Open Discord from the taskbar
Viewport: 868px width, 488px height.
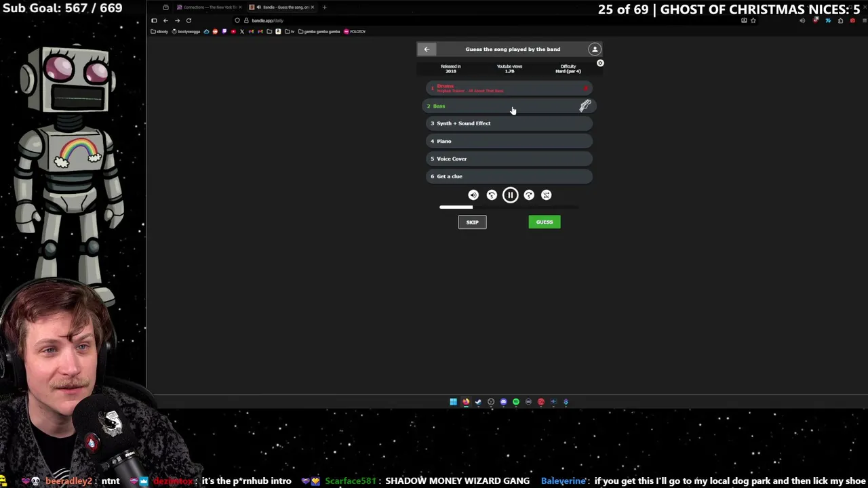coord(503,402)
